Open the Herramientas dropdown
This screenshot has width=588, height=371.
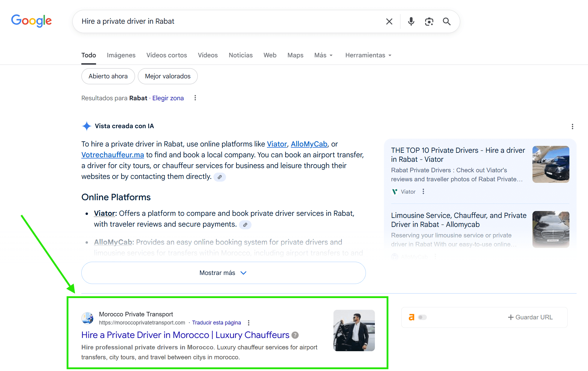click(368, 55)
